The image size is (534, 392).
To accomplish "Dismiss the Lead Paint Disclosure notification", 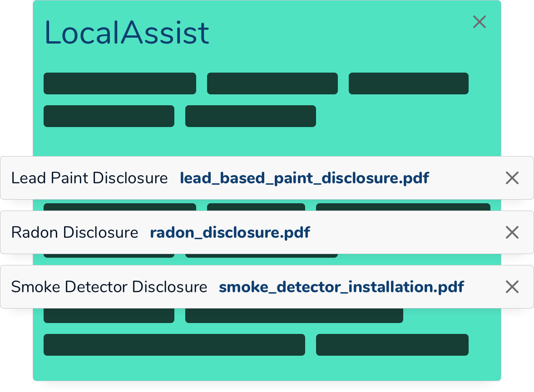I will (512, 178).
